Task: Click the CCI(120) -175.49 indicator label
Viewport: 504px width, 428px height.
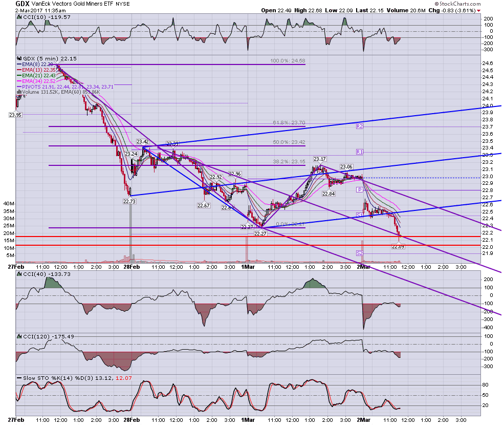Action: pos(49,337)
